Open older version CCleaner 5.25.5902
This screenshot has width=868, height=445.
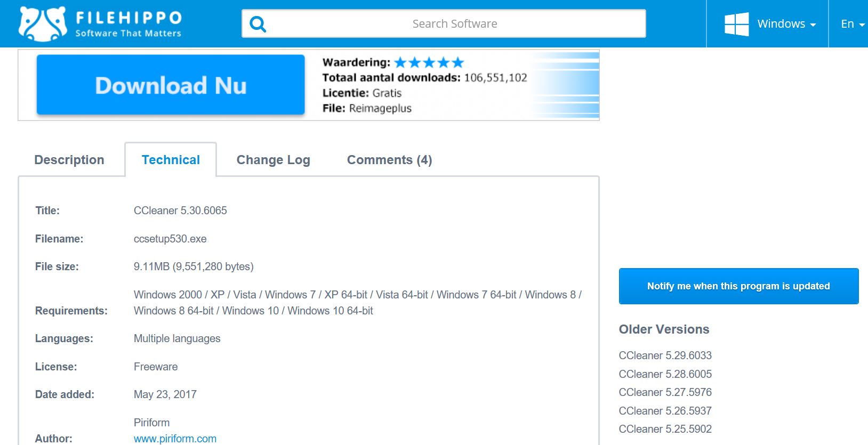click(x=665, y=429)
